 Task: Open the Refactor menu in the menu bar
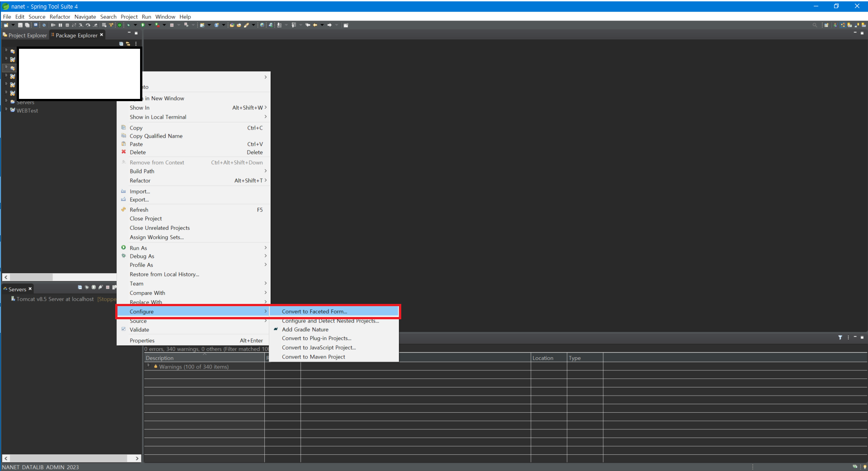[x=60, y=17]
